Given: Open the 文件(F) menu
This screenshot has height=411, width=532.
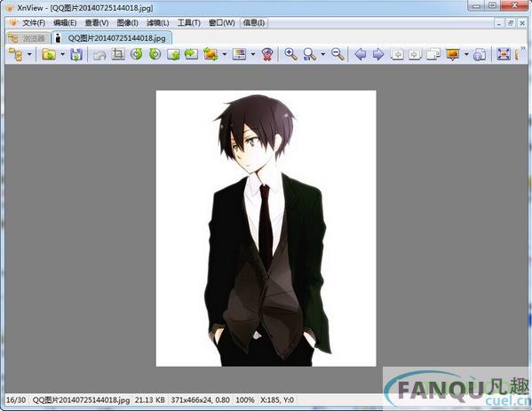Looking at the screenshot, I should tap(34, 23).
